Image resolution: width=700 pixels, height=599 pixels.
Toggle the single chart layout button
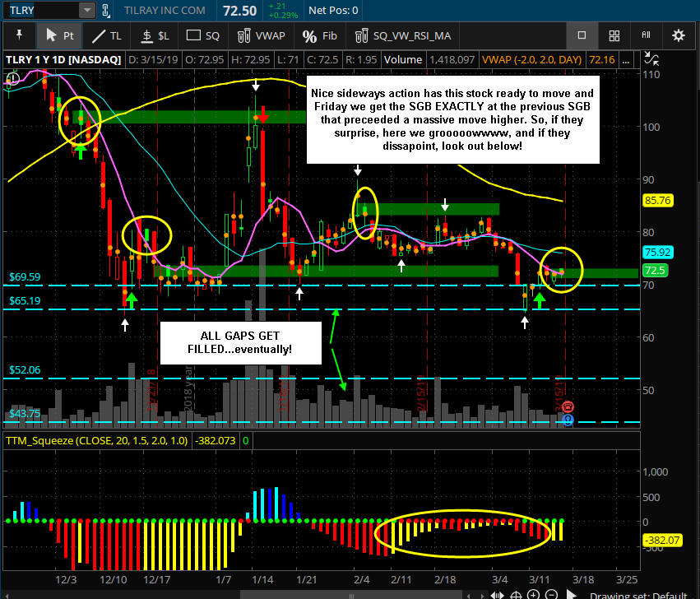(582, 35)
